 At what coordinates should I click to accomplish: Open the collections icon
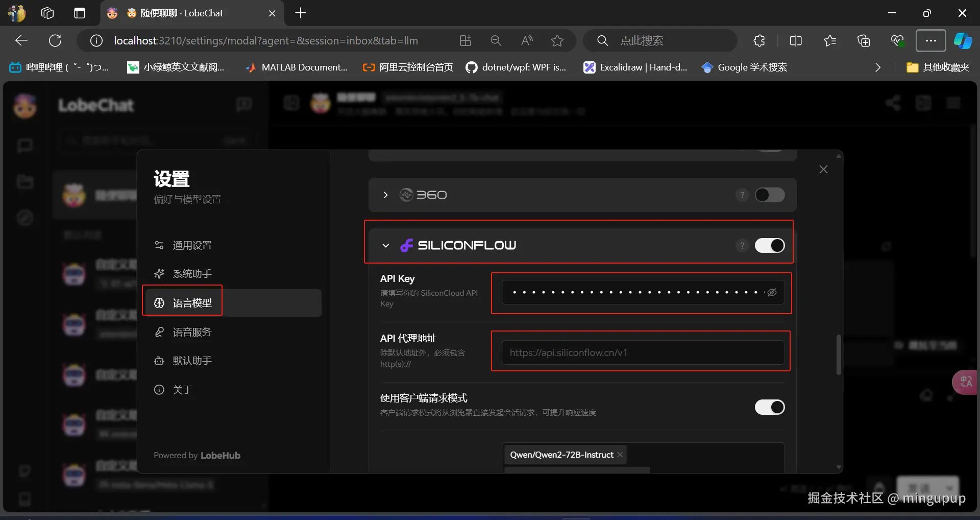[x=864, y=40]
